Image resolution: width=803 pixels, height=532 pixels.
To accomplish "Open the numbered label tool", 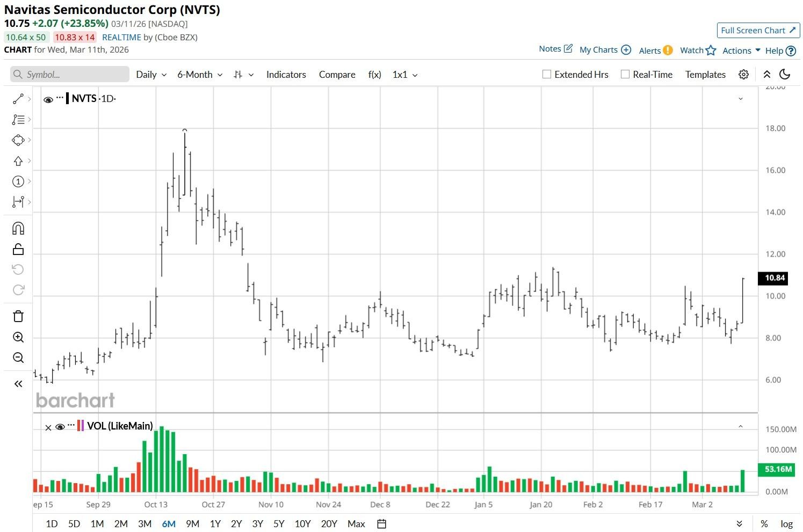I will [18, 181].
